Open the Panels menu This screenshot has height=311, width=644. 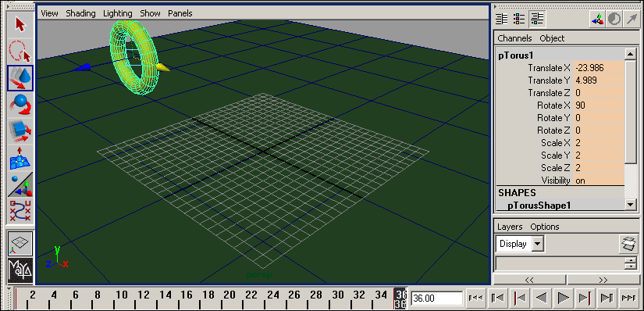click(180, 13)
